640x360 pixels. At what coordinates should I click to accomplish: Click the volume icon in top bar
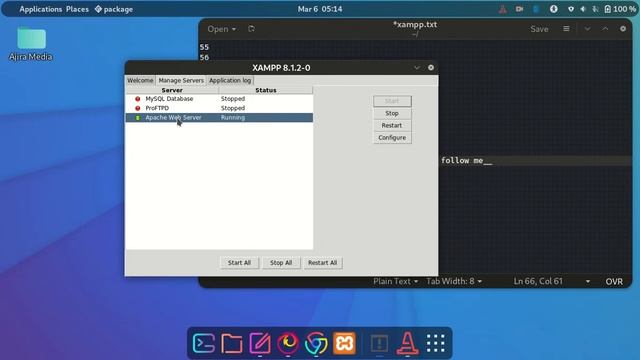pos(583,9)
